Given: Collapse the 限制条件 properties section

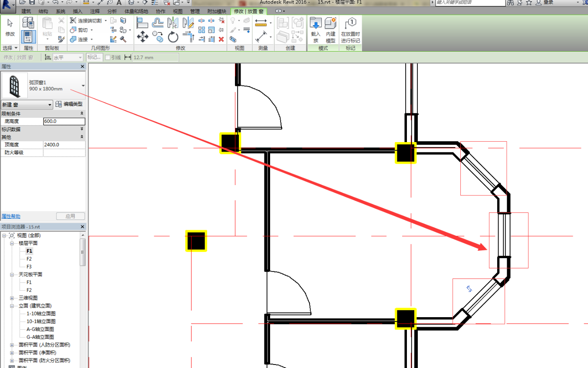Looking at the screenshot, I should [82, 113].
